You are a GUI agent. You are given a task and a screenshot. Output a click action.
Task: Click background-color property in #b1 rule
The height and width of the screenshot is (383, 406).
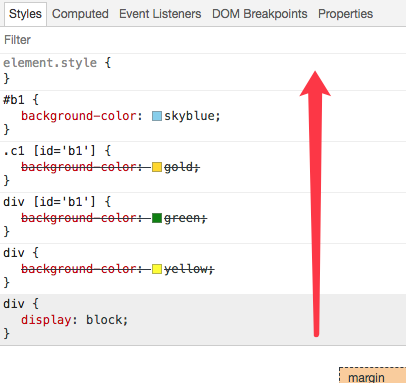(x=79, y=116)
